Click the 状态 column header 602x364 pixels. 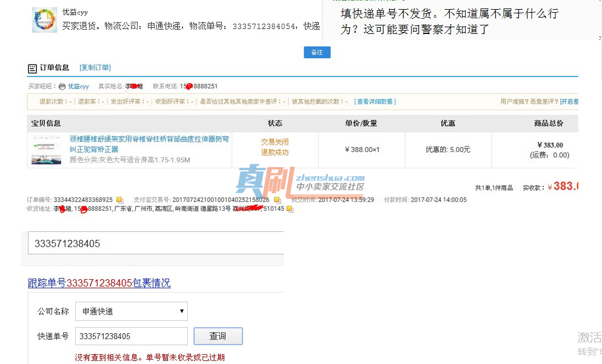(x=275, y=123)
